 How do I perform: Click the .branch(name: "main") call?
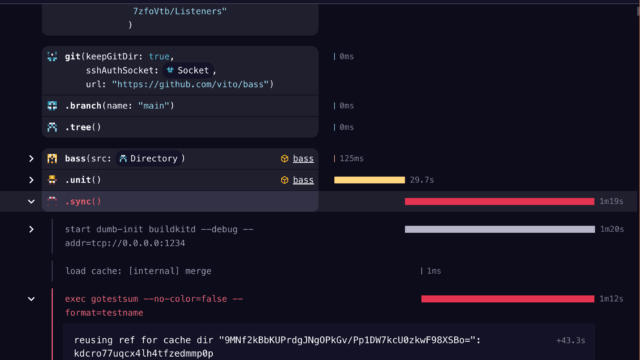pos(120,106)
